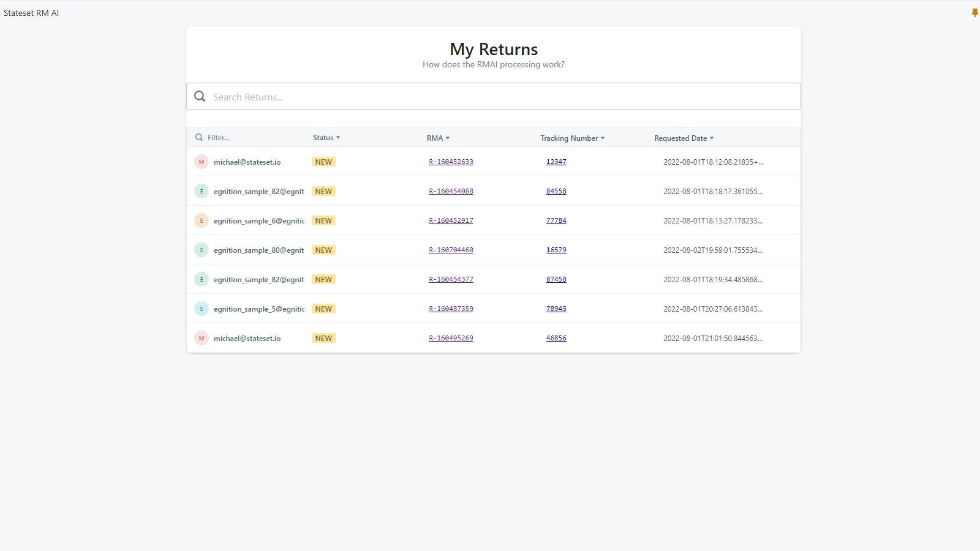The width and height of the screenshot is (980, 551).
Task: Click date 2022-08-01T21:01:50.844563...
Action: pos(713,339)
